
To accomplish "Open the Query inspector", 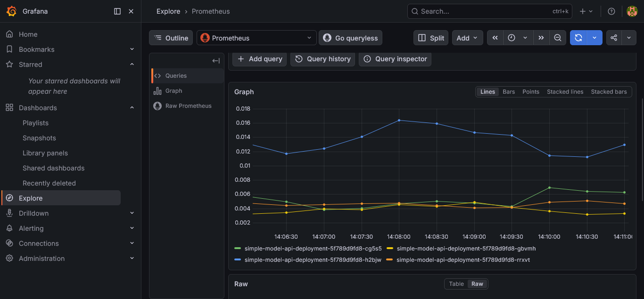I will (395, 59).
